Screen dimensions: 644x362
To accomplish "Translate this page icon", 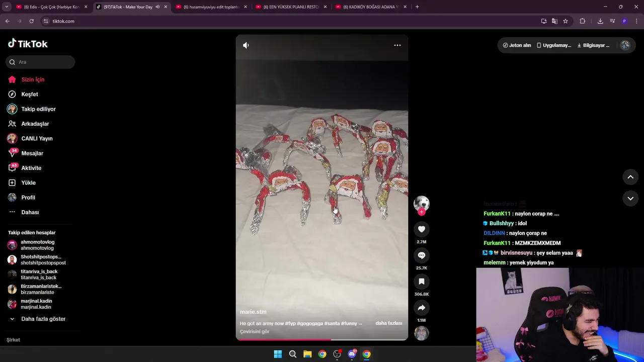I will pos(554,21).
